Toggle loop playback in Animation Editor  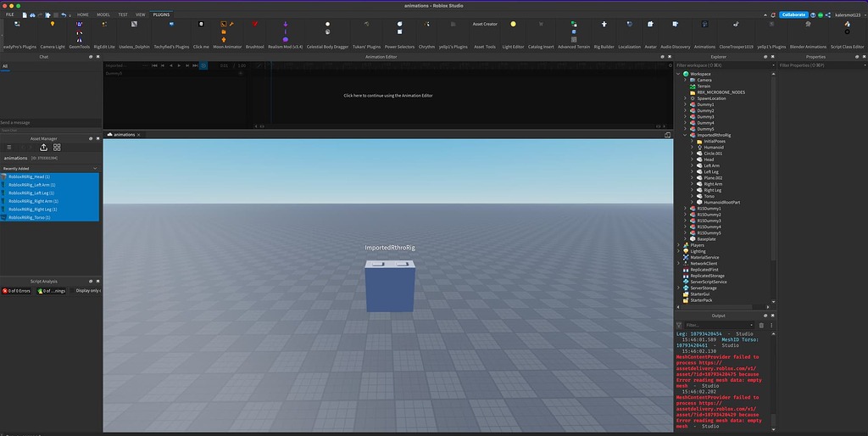coord(203,65)
